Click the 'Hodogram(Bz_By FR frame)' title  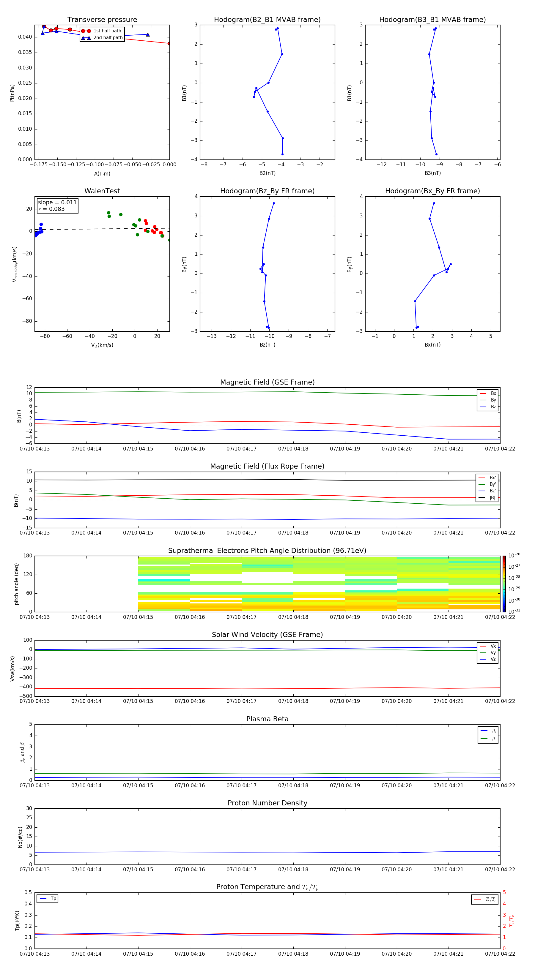point(267,191)
